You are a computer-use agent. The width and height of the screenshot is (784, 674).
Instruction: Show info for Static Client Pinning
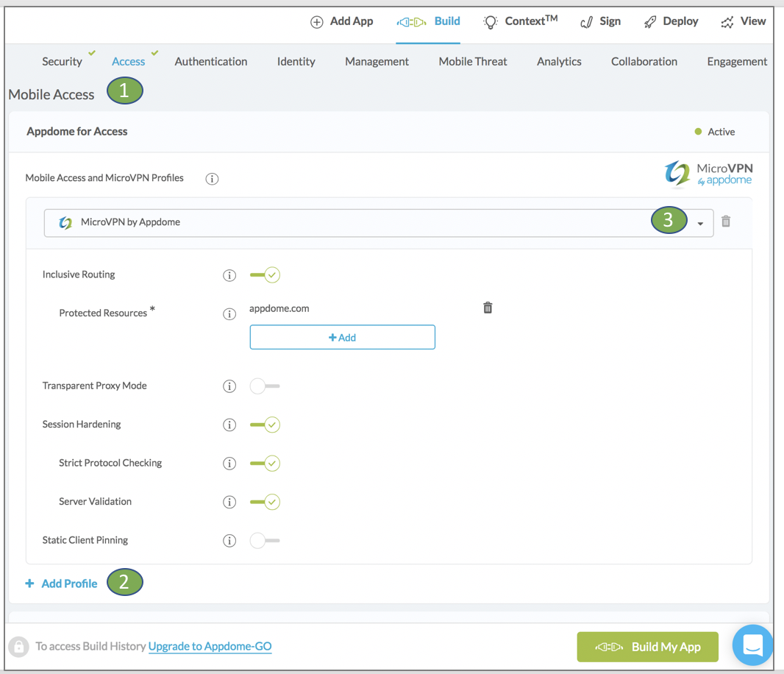coord(229,540)
